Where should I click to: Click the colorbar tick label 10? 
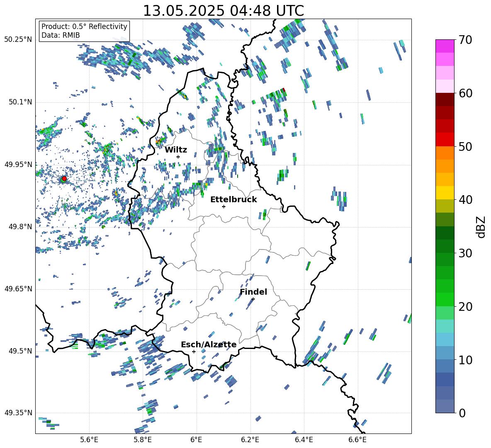pos(465,360)
